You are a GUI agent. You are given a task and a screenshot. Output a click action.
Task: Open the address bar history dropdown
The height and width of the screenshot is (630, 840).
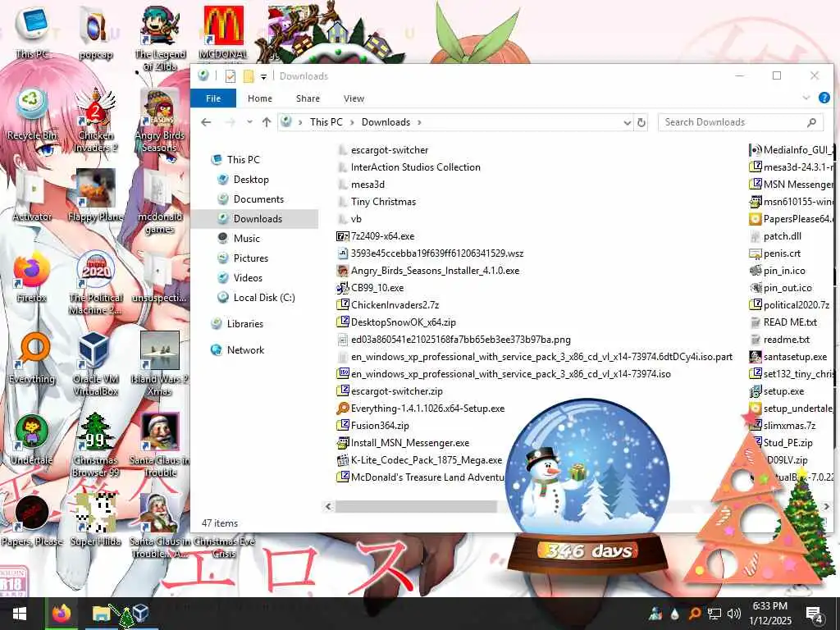click(x=627, y=123)
